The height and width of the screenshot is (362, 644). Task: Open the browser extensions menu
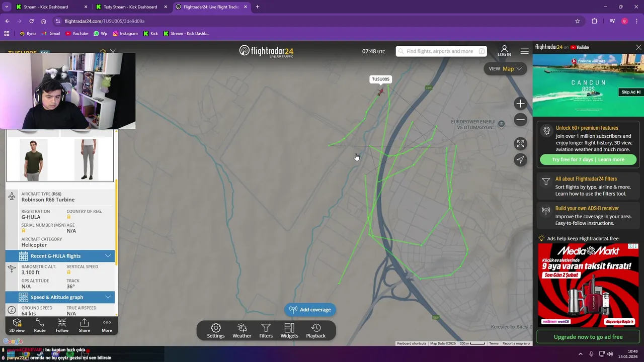[x=594, y=21]
